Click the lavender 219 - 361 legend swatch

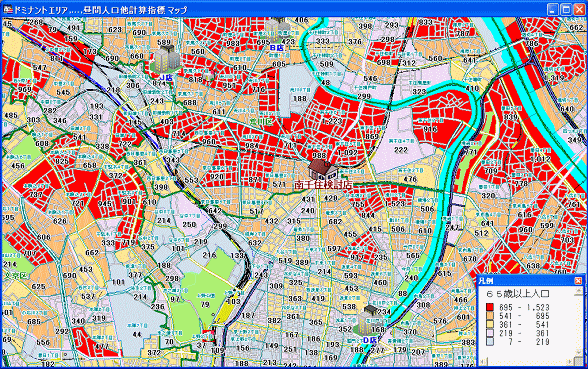click(x=490, y=333)
